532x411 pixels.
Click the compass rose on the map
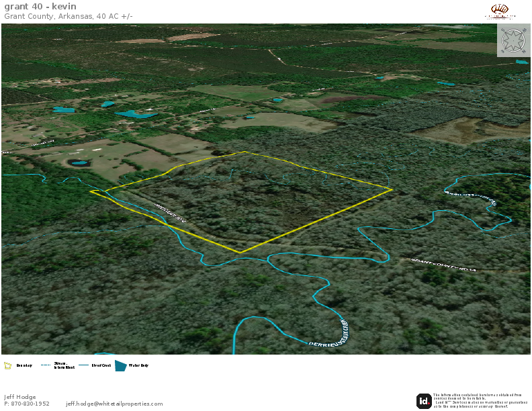(x=513, y=40)
